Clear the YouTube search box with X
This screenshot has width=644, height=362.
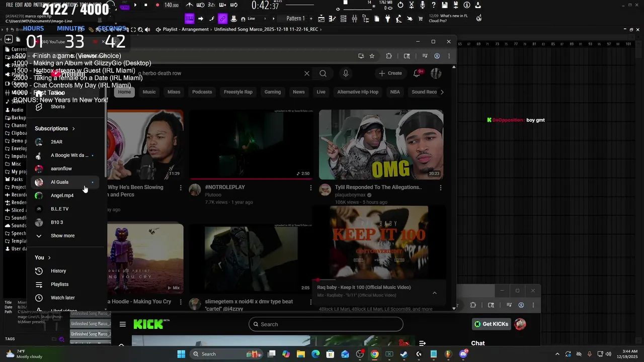point(307,73)
